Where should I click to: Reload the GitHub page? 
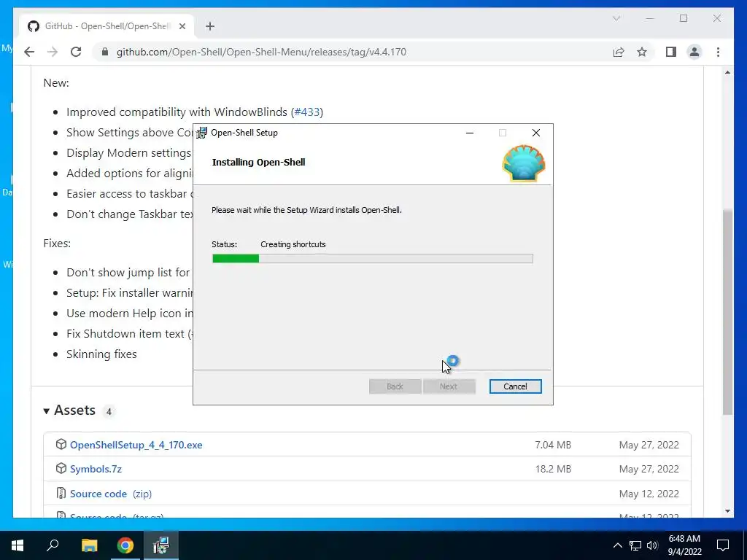[76, 52]
